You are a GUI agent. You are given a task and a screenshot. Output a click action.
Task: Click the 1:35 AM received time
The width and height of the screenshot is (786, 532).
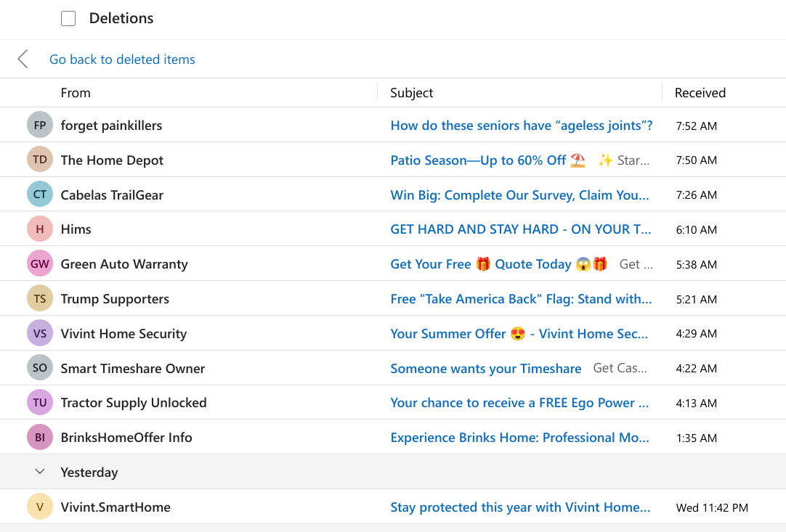coord(696,438)
